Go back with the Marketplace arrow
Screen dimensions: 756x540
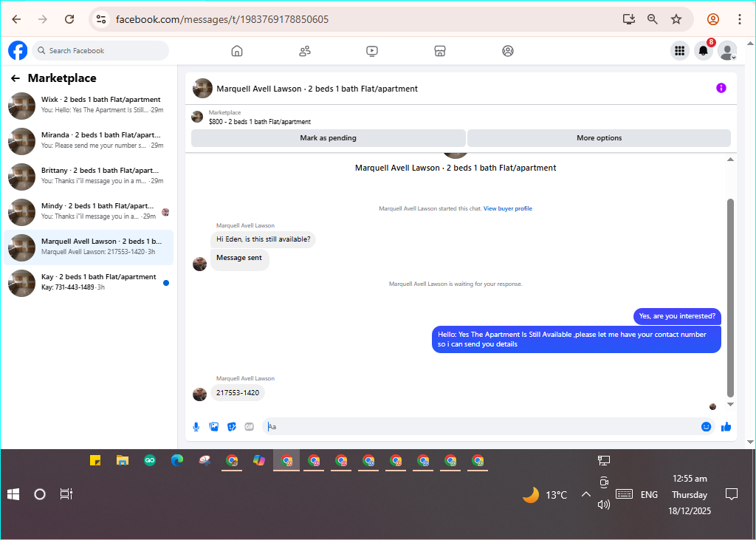tap(16, 78)
